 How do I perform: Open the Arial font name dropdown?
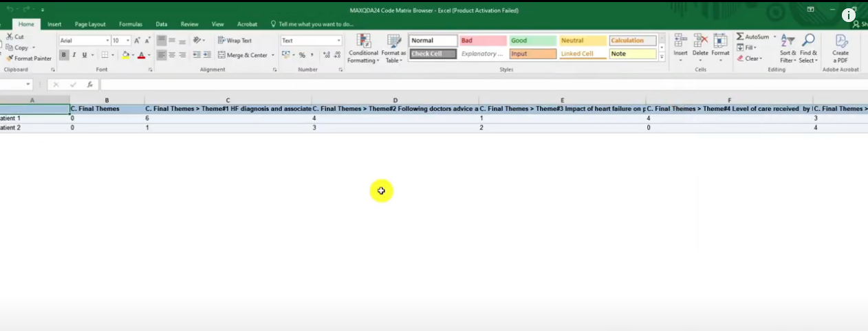pos(106,41)
